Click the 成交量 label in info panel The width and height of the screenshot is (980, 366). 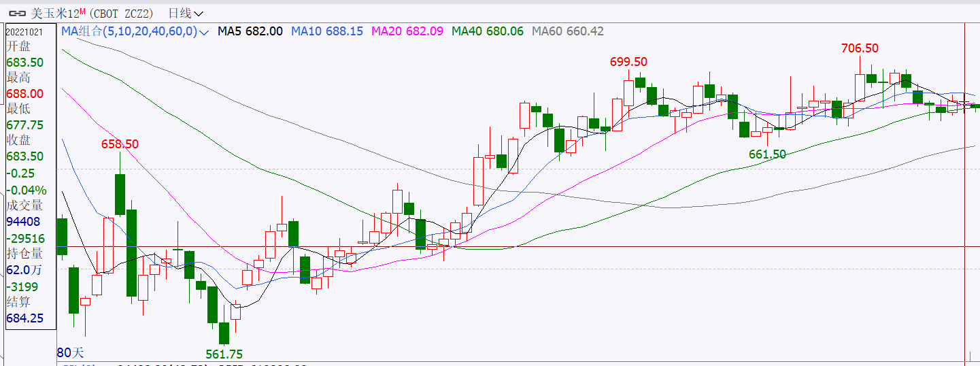pyautogui.click(x=24, y=205)
